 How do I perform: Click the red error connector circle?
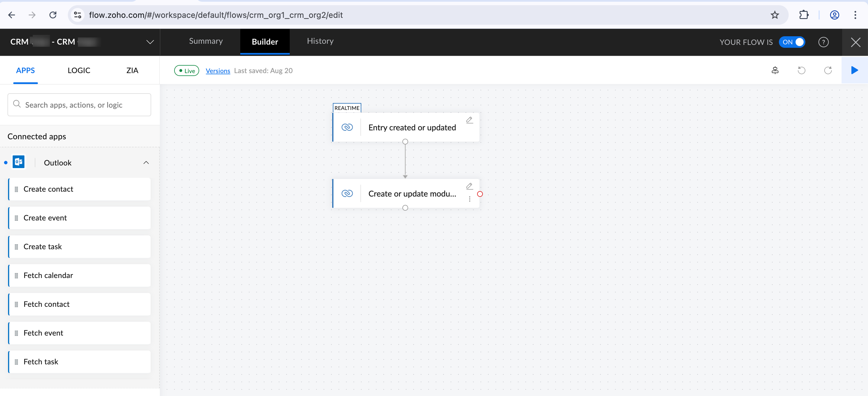click(480, 194)
